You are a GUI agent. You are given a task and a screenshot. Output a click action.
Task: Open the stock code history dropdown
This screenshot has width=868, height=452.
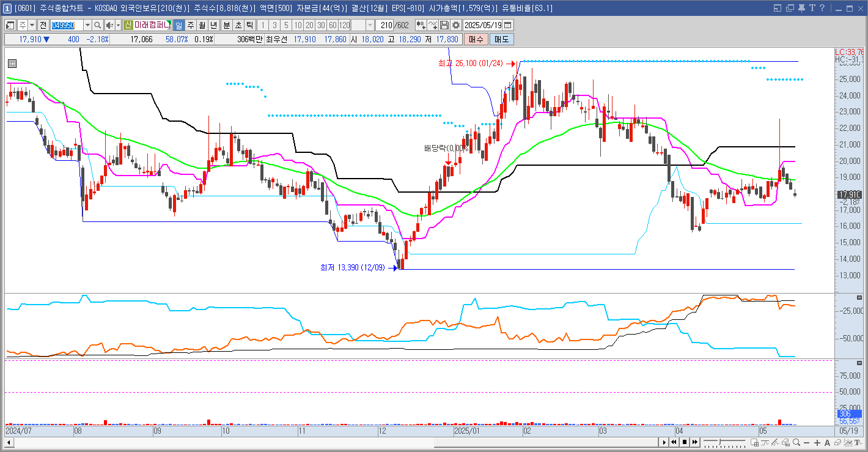(87, 25)
